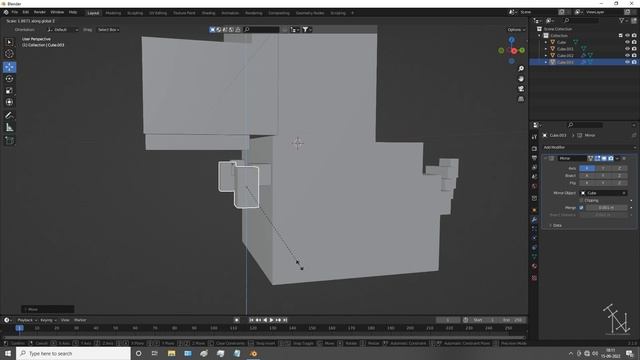Select the Scale tool
This screenshot has width=640, height=360.
click(9, 91)
